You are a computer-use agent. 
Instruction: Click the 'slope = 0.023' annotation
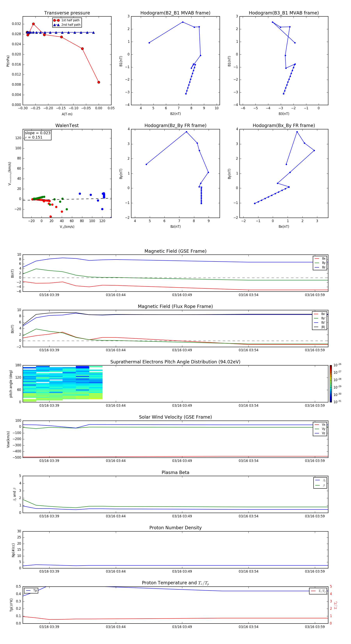(38, 133)
